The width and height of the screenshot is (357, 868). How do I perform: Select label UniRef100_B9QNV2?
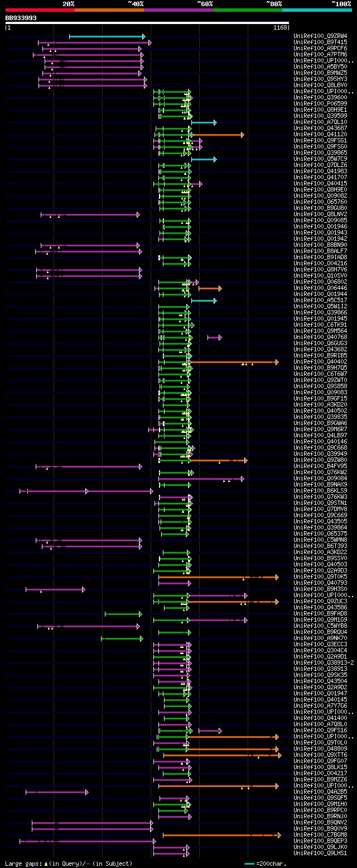tap(320, 822)
